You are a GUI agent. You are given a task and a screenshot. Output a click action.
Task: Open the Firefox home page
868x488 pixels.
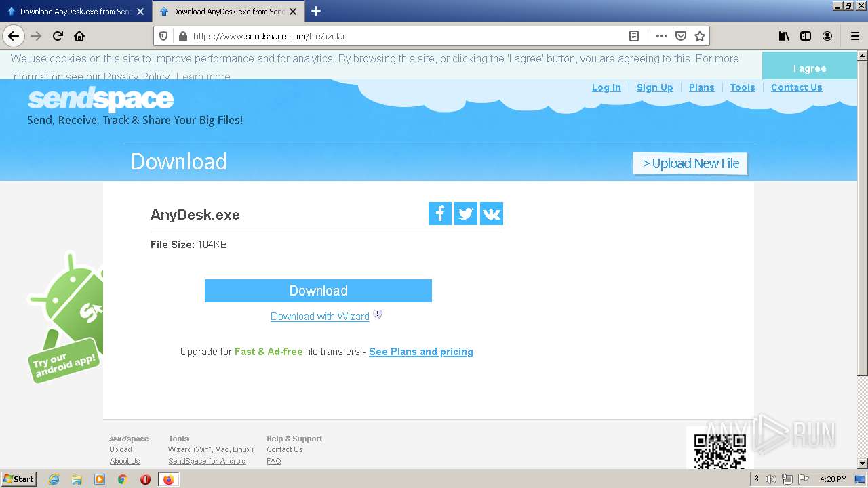tap(79, 36)
